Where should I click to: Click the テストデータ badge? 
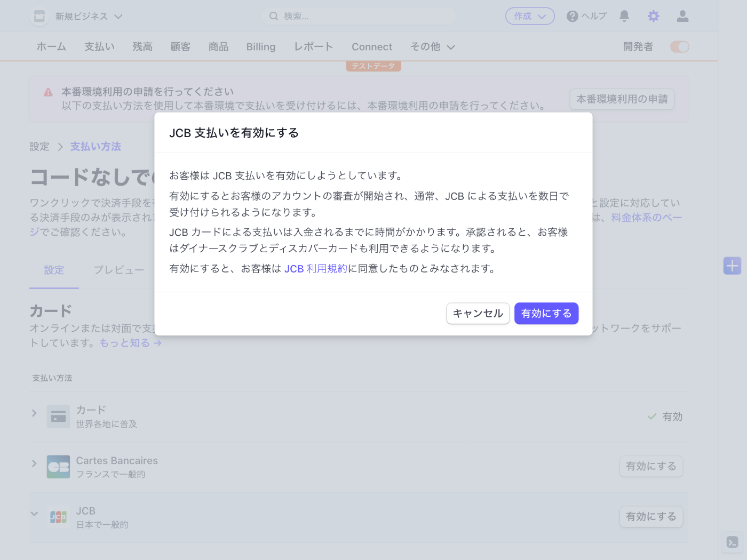point(373,66)
